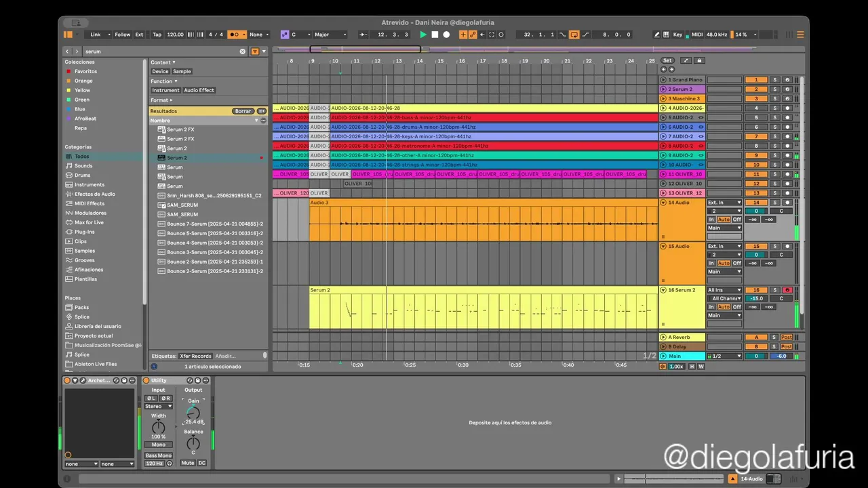
Task: Open the Ext. In dropdown on 14 Audio
Action: [724, 203]
